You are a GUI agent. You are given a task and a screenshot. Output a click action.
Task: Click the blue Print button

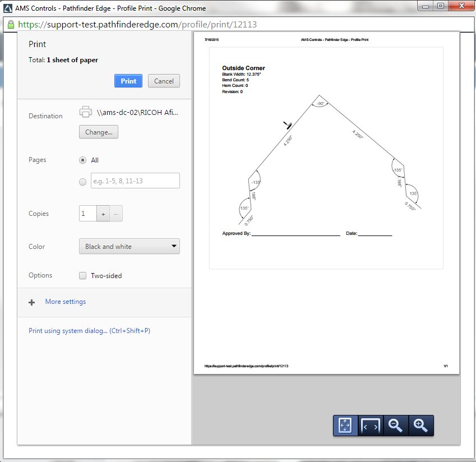click(128, 81)
